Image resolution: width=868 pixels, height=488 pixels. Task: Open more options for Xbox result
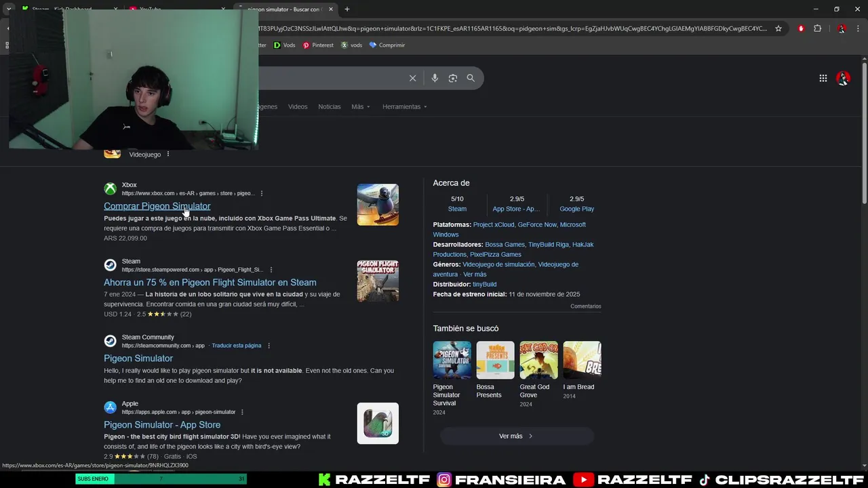coord(262,193)
